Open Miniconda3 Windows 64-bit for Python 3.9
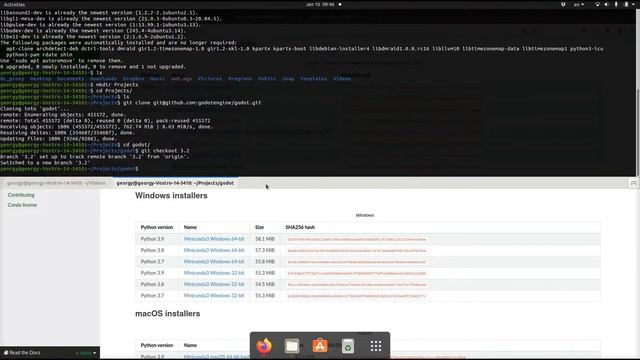The image size is (640, 360). click(x=214, y=239)
